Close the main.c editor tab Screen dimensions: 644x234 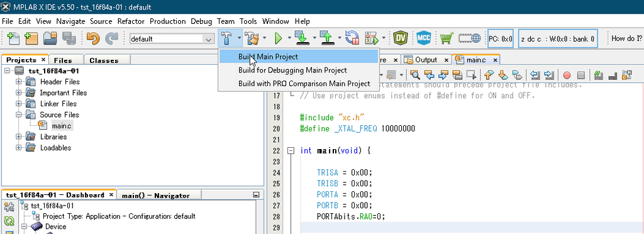[x=496, y=60]
